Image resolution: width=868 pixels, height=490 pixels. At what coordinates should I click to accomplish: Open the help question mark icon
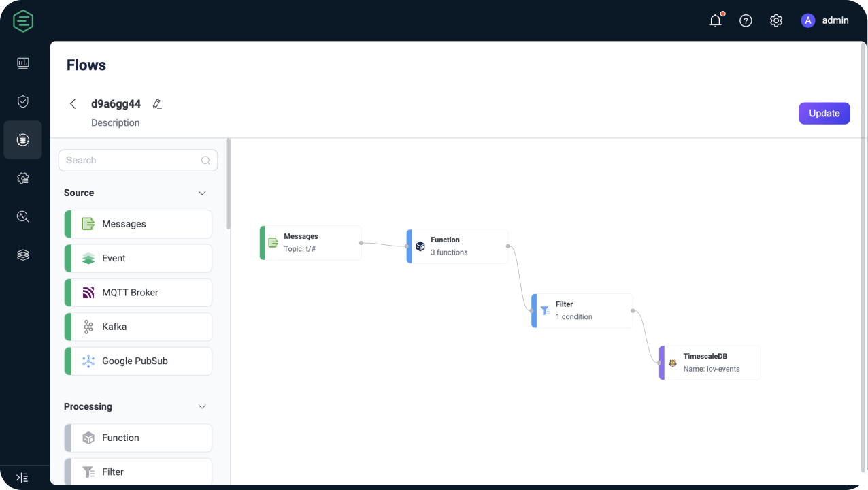click(746, 20)
